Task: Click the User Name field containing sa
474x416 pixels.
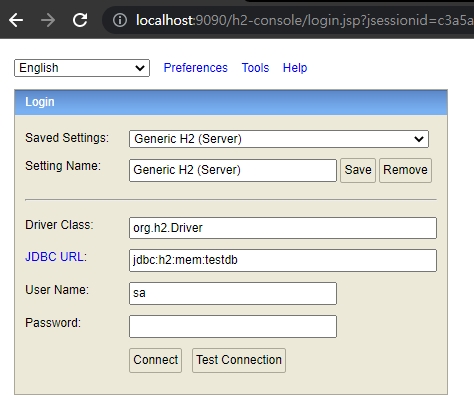Action: (233, 293)
